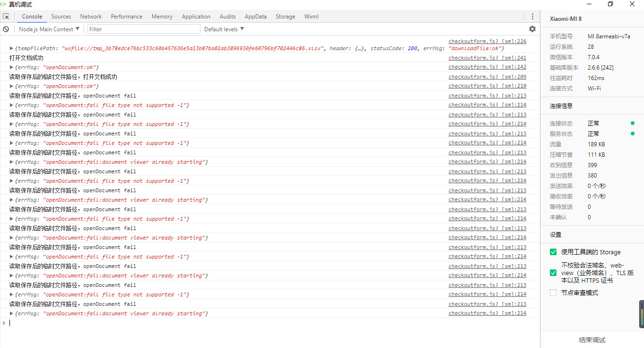This screenshot has height=348, width=644.
Task: Click the 发出信息 value 380
Action: point(592,175)
